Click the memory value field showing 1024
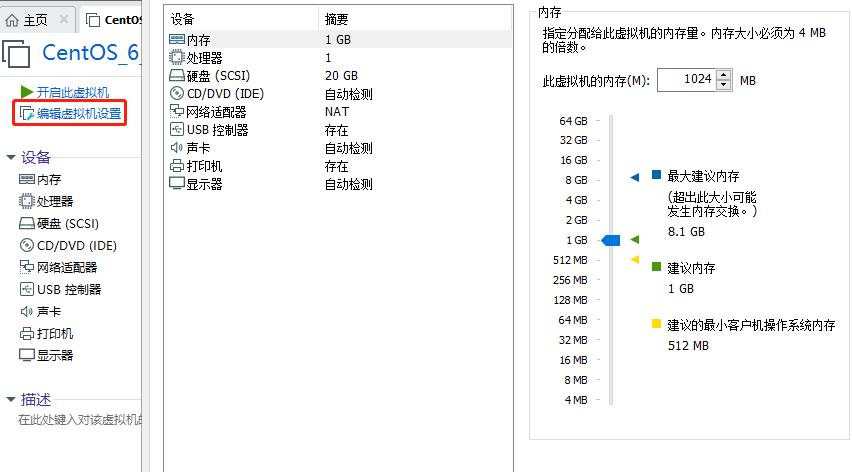The height and width of the screenshot is (472, 852). (x=687, y=79)
